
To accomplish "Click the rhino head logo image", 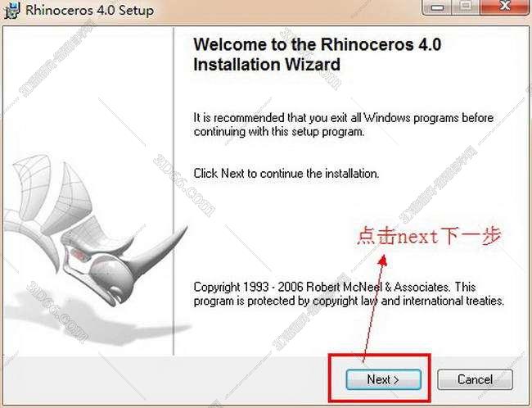I will click(x=94, y=231).
